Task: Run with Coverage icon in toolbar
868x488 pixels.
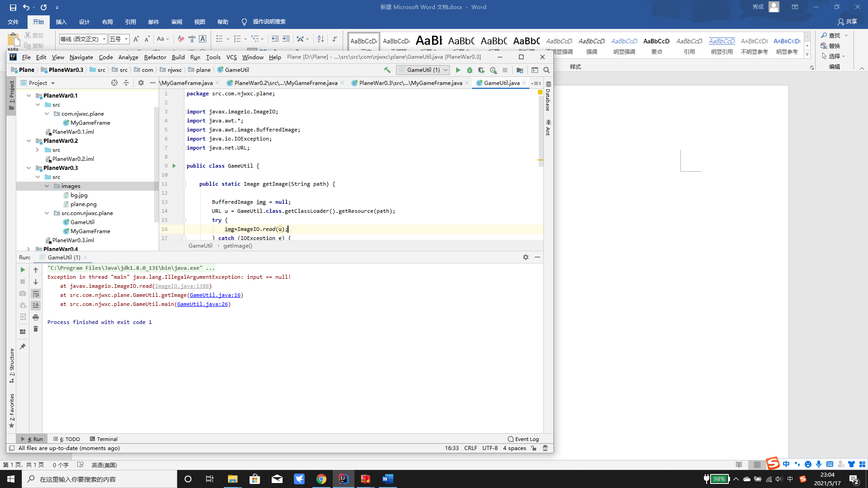Action: tap(481, 70)
